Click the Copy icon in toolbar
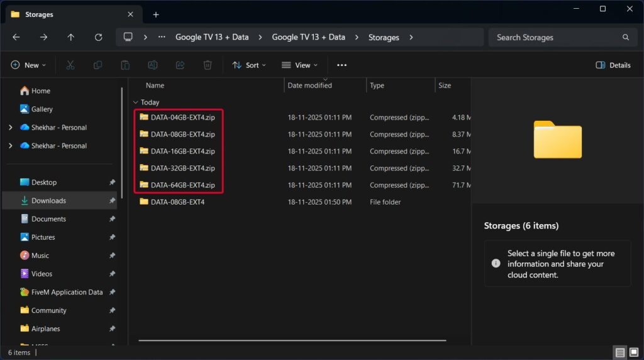 point(97,65)
